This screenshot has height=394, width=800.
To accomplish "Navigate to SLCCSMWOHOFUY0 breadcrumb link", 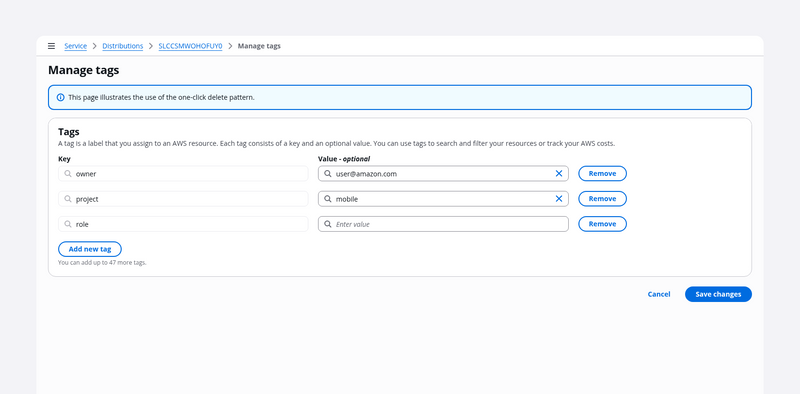I will pyautogui.click(x=190, y=46).
